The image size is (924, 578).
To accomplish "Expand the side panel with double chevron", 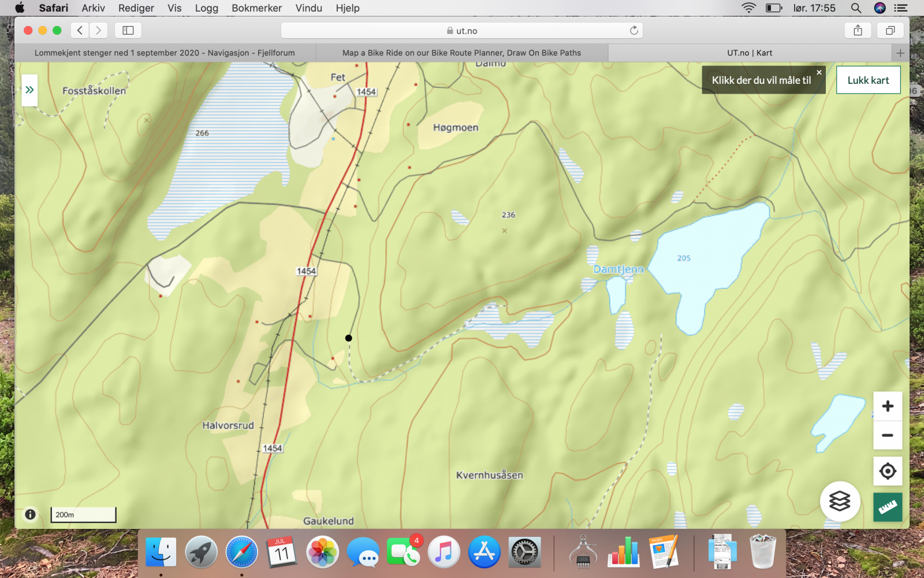I will tap(29, 90).
